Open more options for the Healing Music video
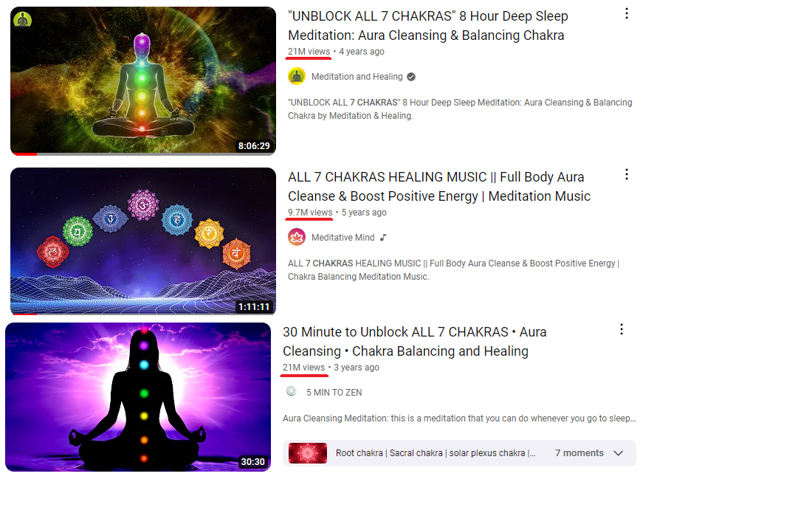Screen dimensions: 812x510 (x=627, y=174)
